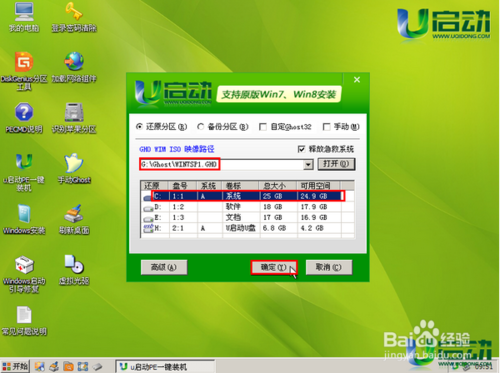Screen dimensions: 500x373
Task: Tick the 自定Ghost32 checkbox
Action: tap(263, 127)
